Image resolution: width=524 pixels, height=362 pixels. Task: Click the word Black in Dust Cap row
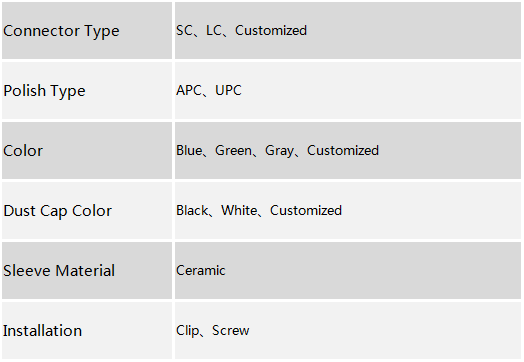coord(192,210)
